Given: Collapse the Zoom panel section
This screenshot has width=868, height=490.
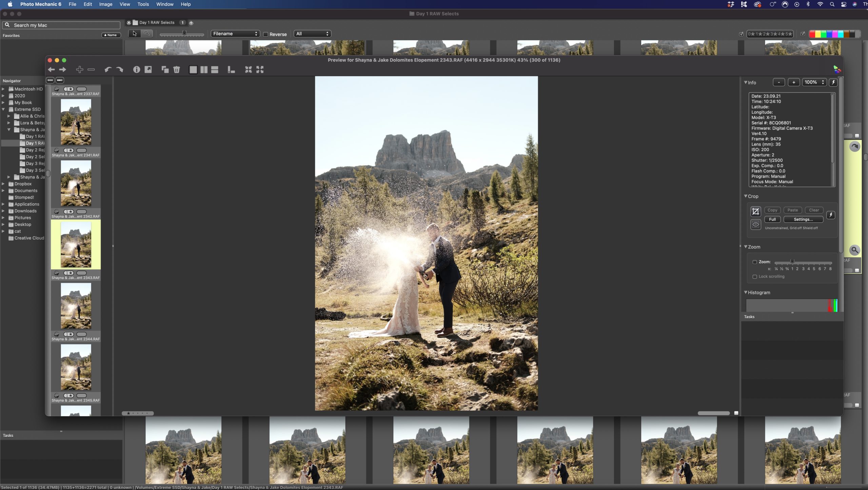Looking at the screenshot, I should [x=746, y=247].
